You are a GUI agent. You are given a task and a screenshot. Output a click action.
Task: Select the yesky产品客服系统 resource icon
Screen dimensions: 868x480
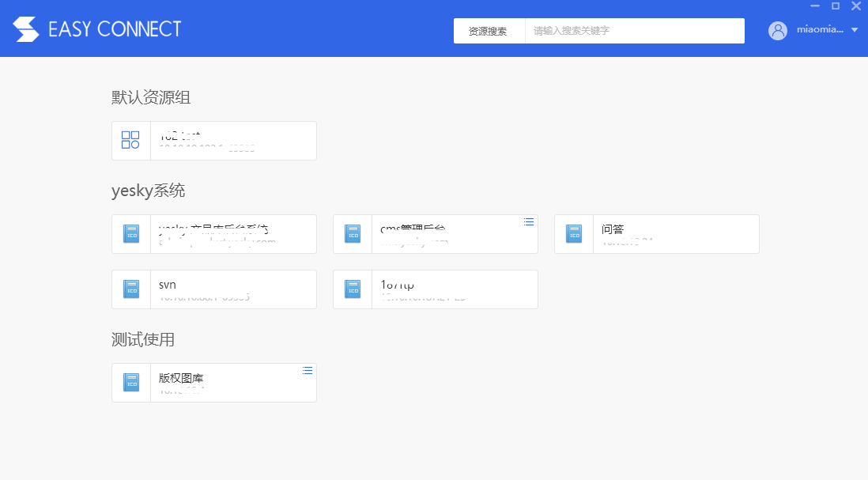[x=130, y=233]
